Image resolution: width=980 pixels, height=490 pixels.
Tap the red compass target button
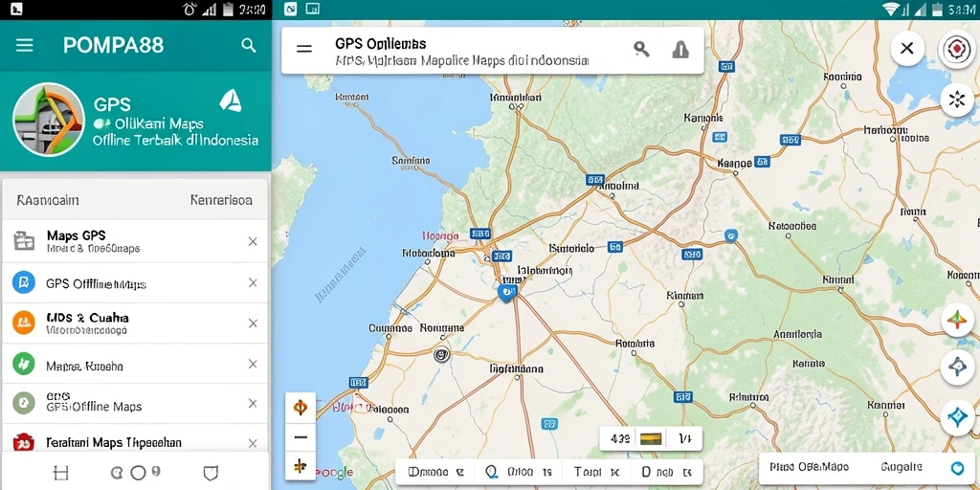(x=957, y=50)
